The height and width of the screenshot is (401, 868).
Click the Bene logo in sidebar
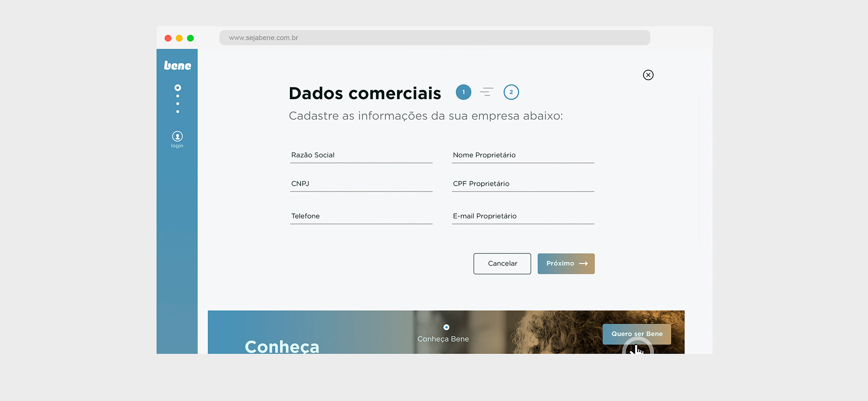click(x=177, y=66)
